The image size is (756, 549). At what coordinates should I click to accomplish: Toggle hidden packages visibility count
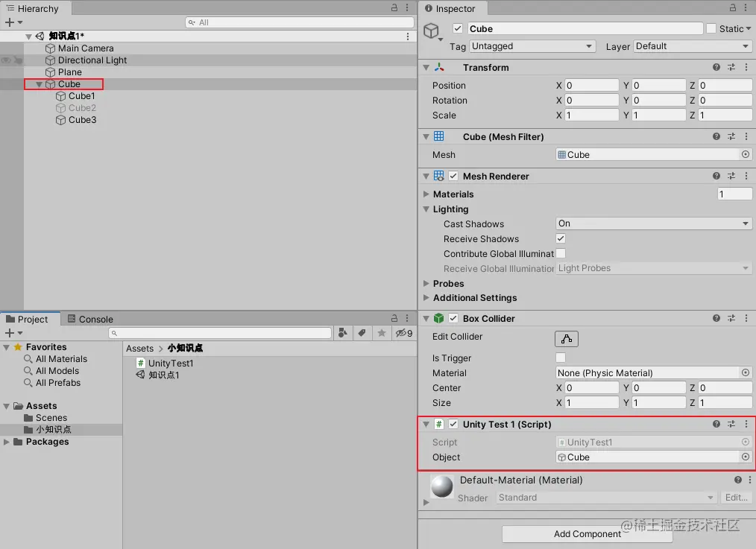coord(404,333)
